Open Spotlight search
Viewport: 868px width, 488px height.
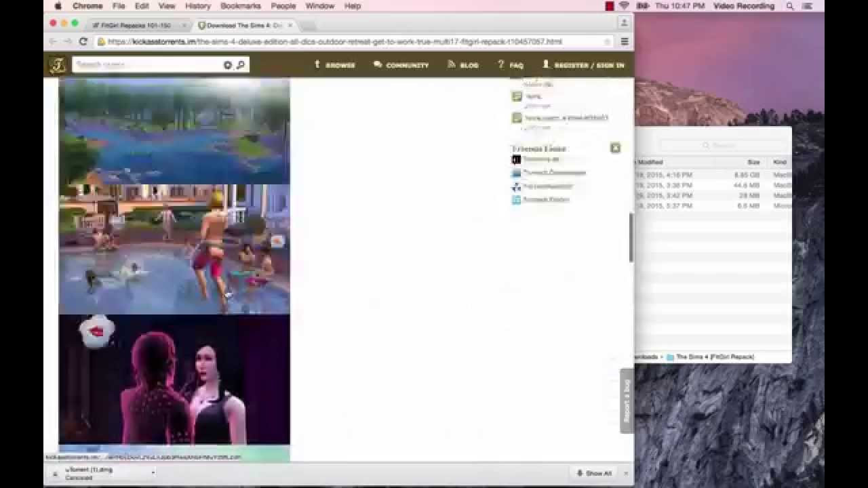click(x=790, y=6)
